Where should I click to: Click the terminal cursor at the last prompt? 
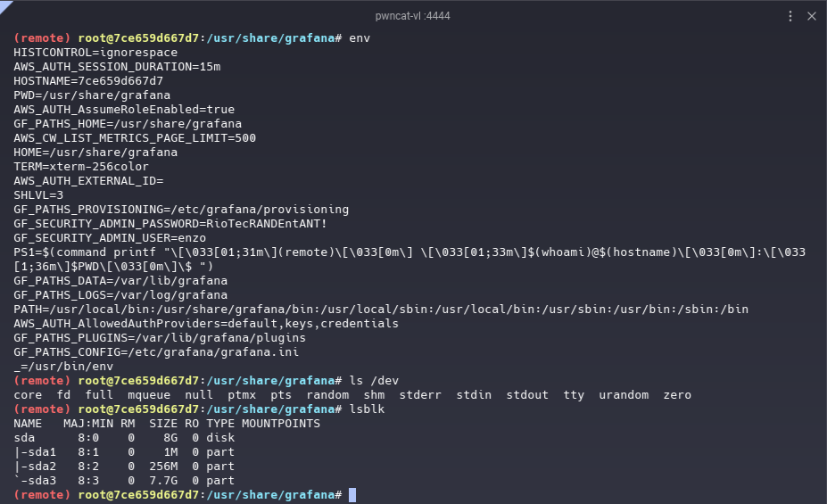[x=352, y=494]
